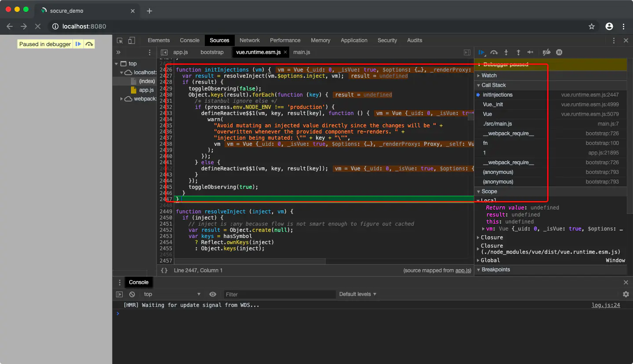Click the Step into function icon
Screen dimensions: 633x364
point(506,52)
